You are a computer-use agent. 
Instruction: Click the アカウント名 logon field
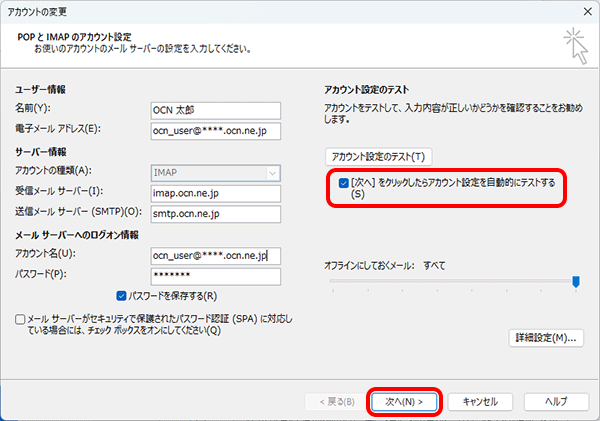tap(214, 255)
